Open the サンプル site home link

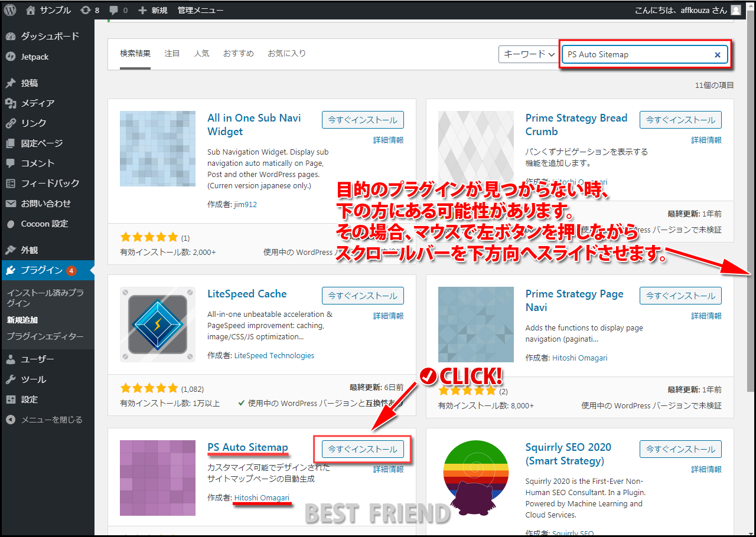pyautogui.click(x=48, y=10)
